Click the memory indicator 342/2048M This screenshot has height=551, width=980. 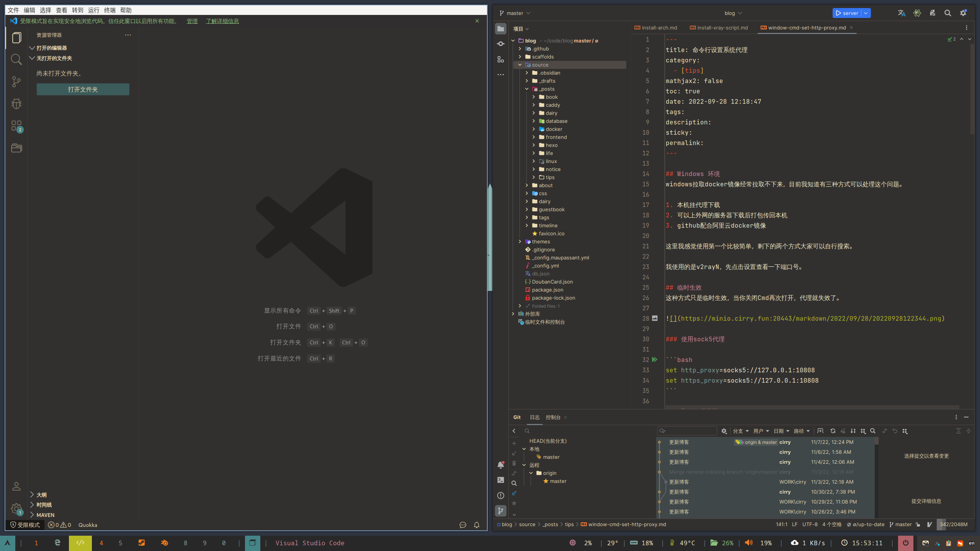pyautogui.click(x=953, y=525)
